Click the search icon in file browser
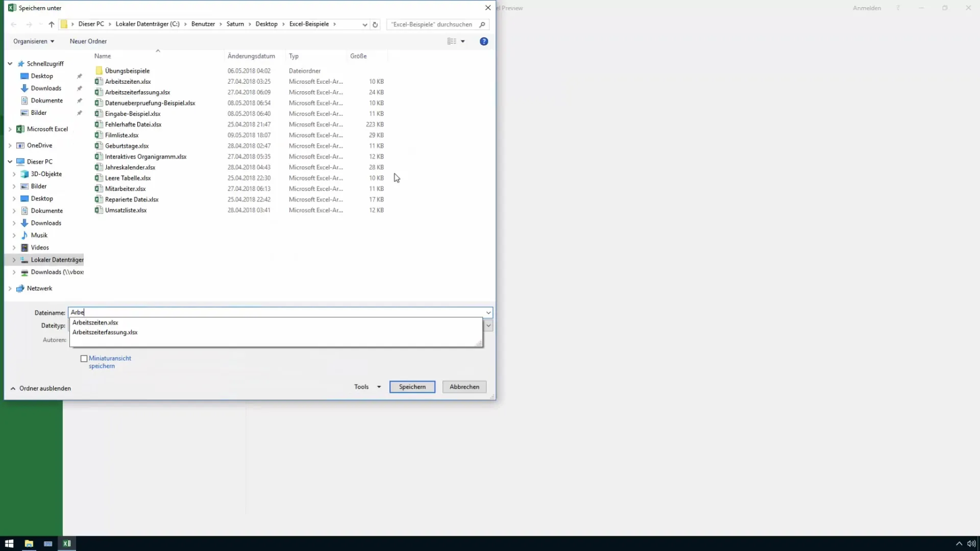The image size is (980, 551). [x=484, y=24]
